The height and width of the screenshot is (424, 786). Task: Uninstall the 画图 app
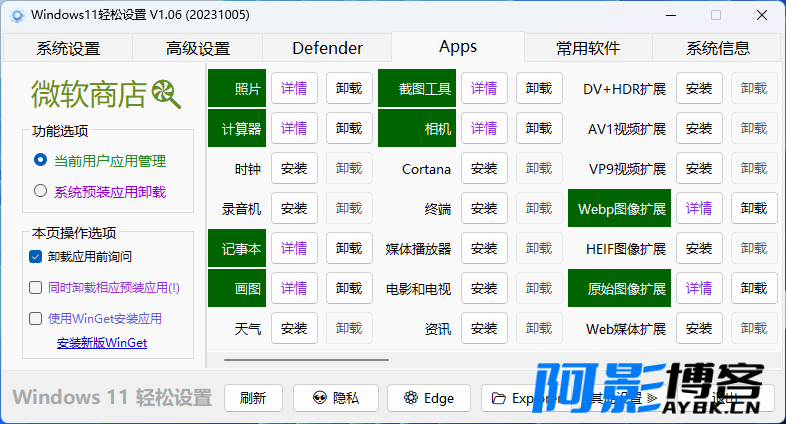349,289
